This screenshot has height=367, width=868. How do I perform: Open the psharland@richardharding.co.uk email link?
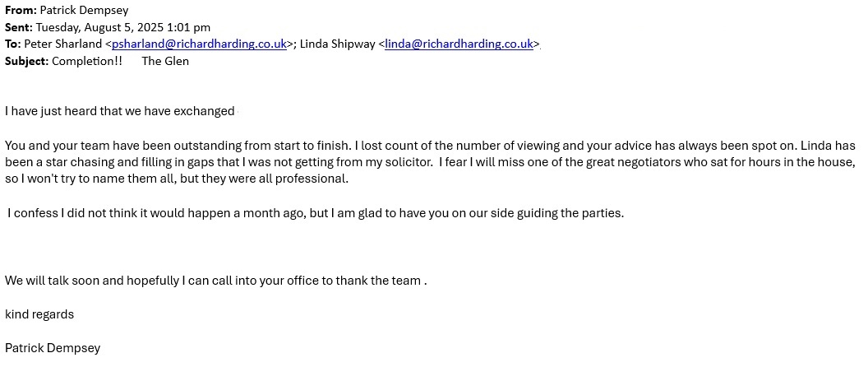coord(198,44)
